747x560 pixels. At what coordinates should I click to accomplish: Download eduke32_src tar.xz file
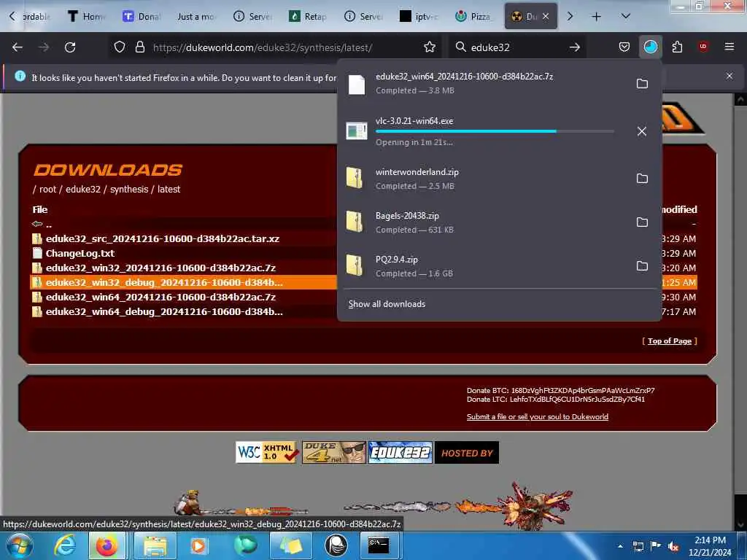click(x=163, y=238)
